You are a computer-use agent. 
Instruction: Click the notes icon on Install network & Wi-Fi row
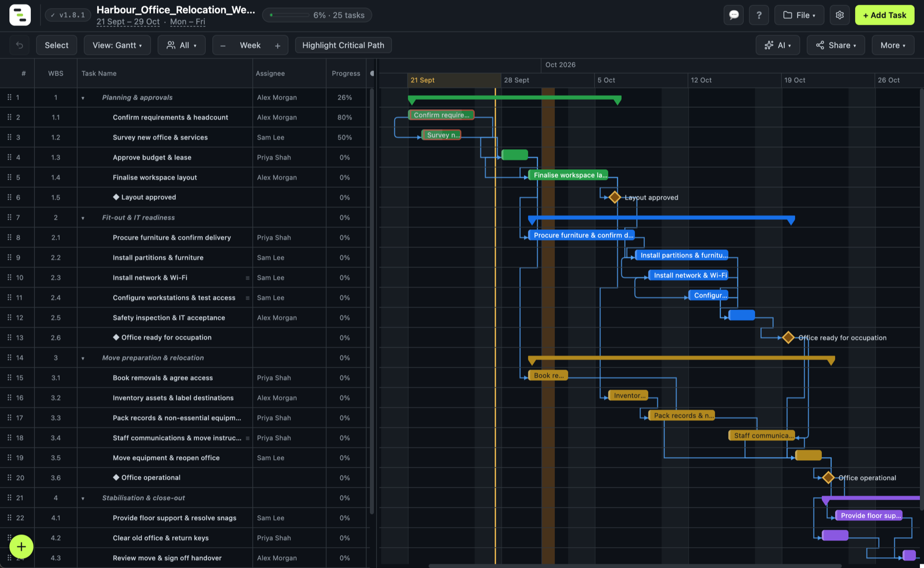(x=247, y=278)
